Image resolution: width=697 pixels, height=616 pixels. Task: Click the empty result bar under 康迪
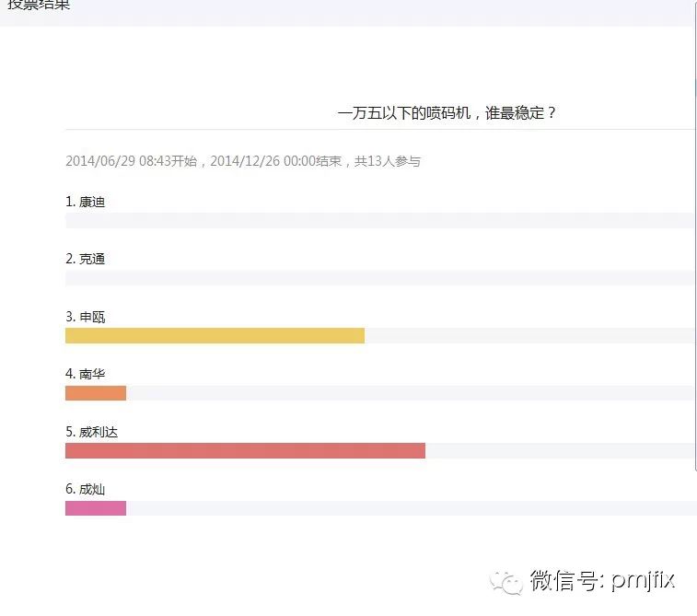[x=379, y=220]
